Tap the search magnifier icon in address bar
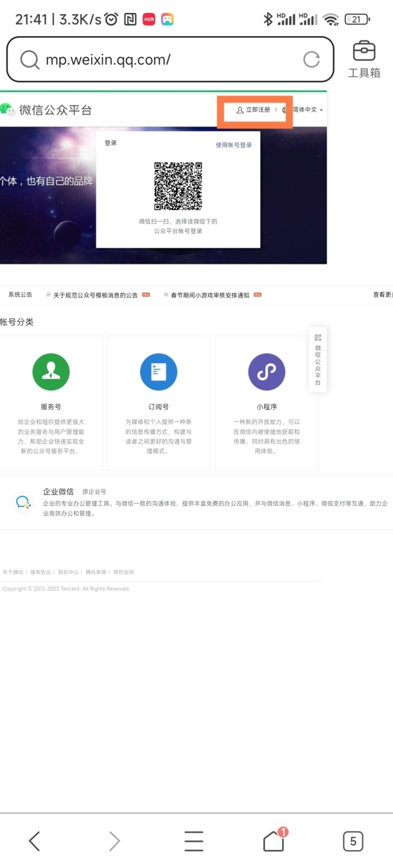The height and width of the screenshot is (868, 393). pos(30,60)
